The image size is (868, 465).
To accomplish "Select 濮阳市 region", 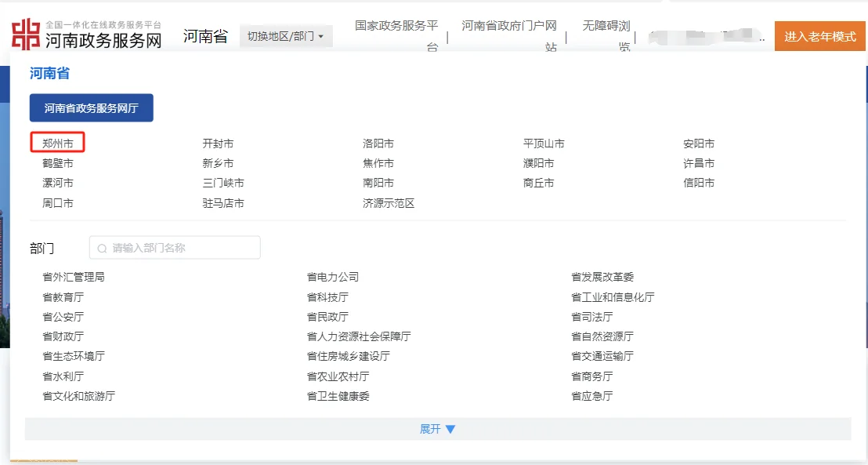I will [539, 164].
